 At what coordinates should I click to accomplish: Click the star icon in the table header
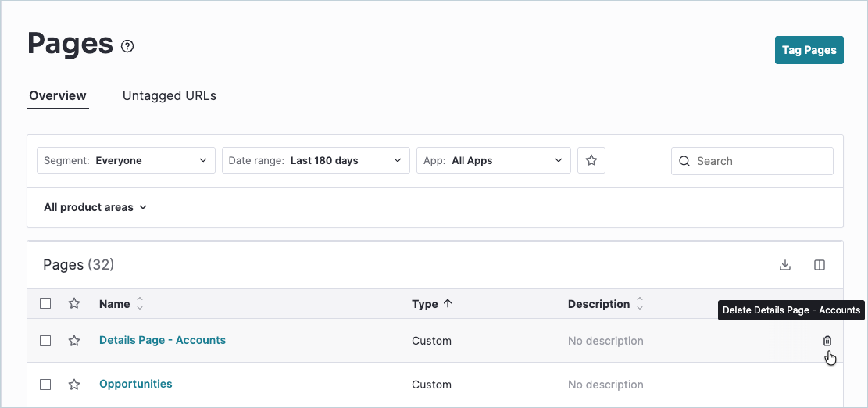point(74,303)
